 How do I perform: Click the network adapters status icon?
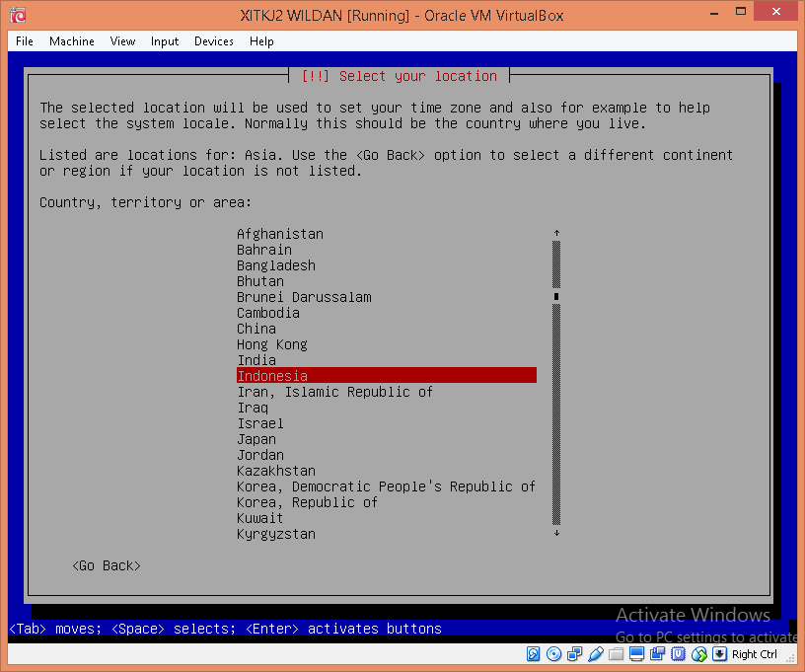574,653
